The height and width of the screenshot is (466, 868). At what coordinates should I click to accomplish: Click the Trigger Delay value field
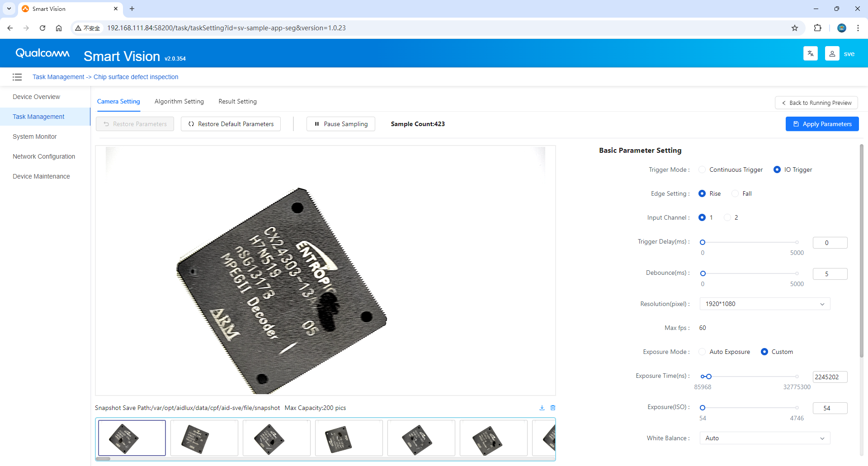click(830, 243)
